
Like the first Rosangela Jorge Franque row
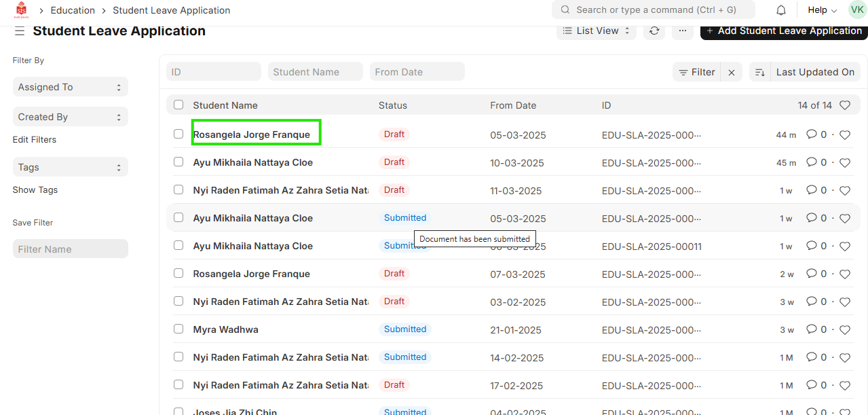click(x=845, y=135)
